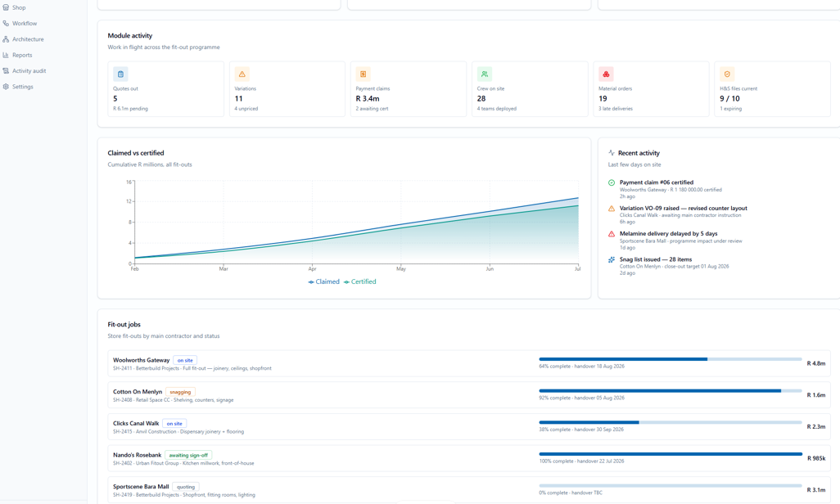
Task: Click Cotton On Menlyn progress bar
Action: click(671, 390)
